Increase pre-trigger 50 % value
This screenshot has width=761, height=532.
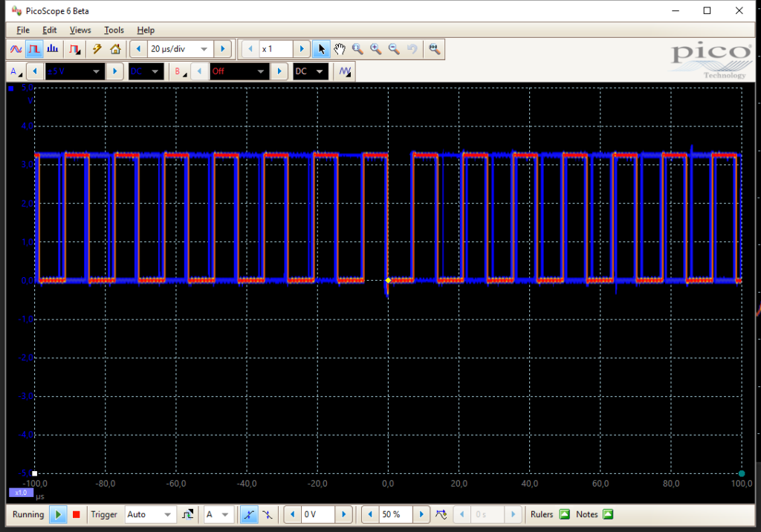coord(421,514)
